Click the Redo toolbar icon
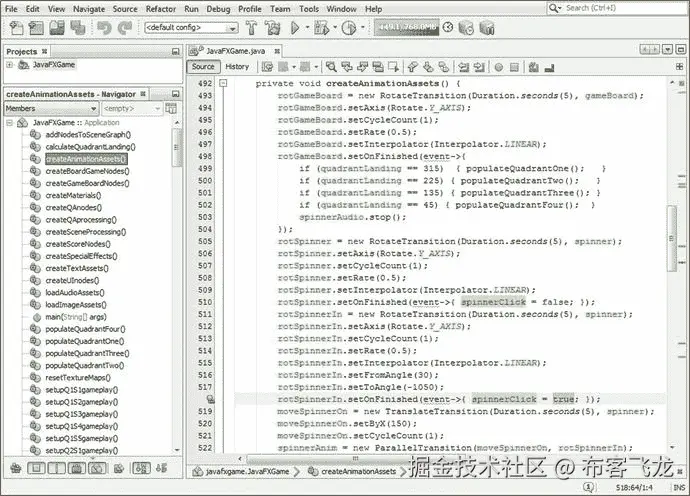Screen dimensions: 690x496 point(125,28)
